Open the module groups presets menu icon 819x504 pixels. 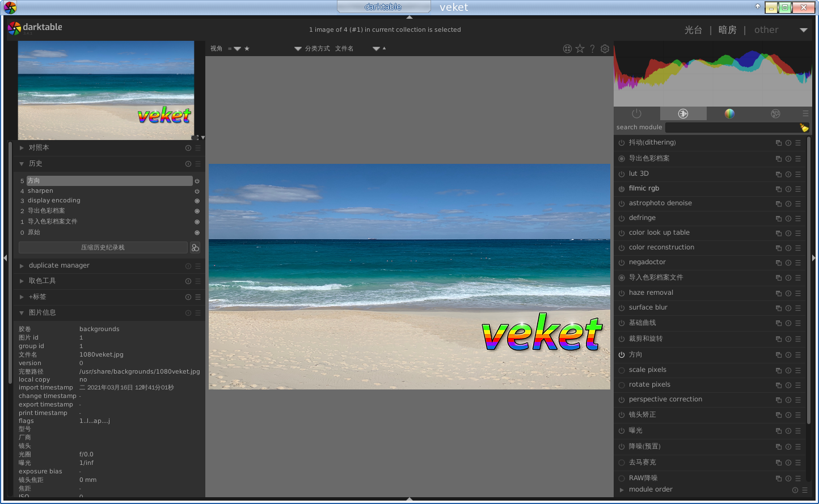click(805, 114)
